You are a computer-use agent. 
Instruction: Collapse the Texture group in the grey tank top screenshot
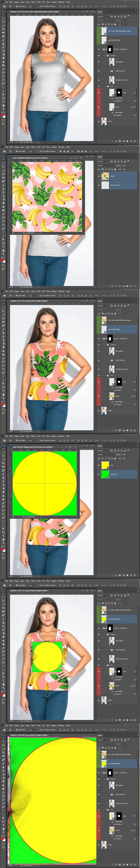(x=105, y=56)
